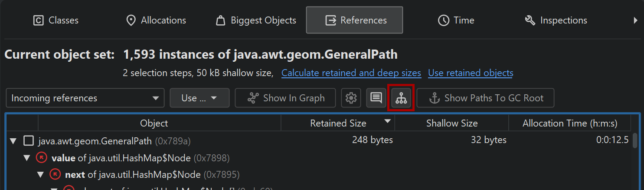Open the 'Use ...' dropdown
Image resolution: width=644 pixels, height=190 pixels.
[x=199, y=98]
